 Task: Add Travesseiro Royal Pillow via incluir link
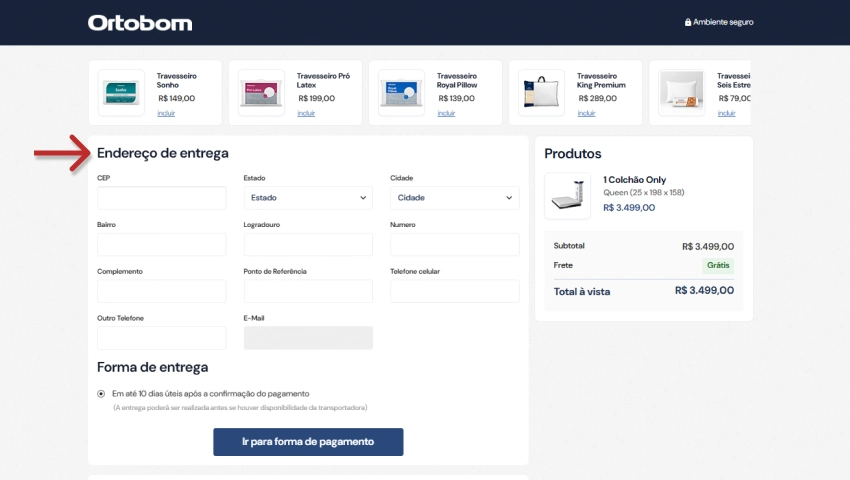pos(446,113)
